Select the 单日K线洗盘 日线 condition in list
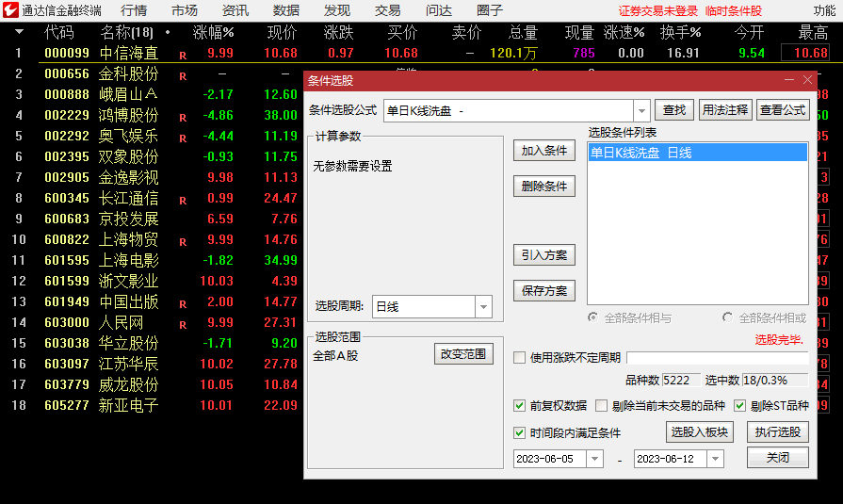843x504 pixels. click(698, 153)
